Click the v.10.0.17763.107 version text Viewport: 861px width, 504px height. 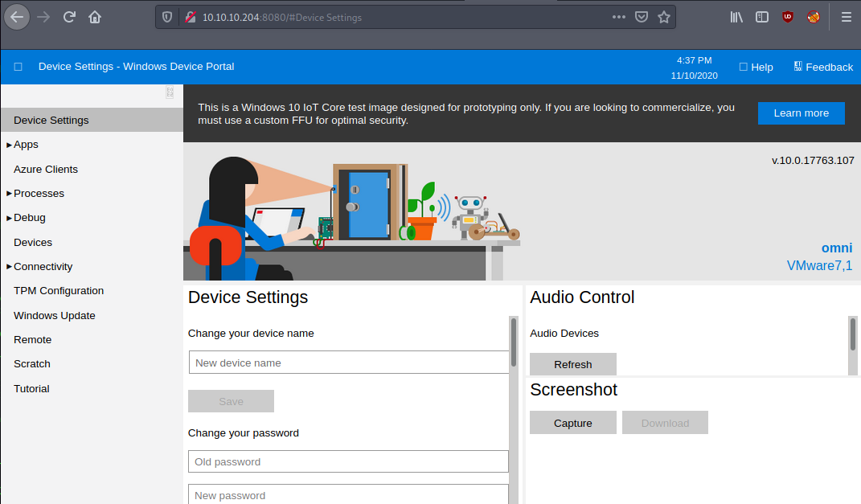[x=813, y=160]
